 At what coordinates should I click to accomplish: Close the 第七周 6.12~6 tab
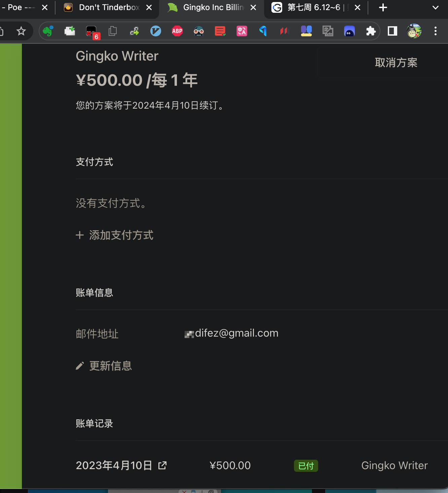point(358,7)
